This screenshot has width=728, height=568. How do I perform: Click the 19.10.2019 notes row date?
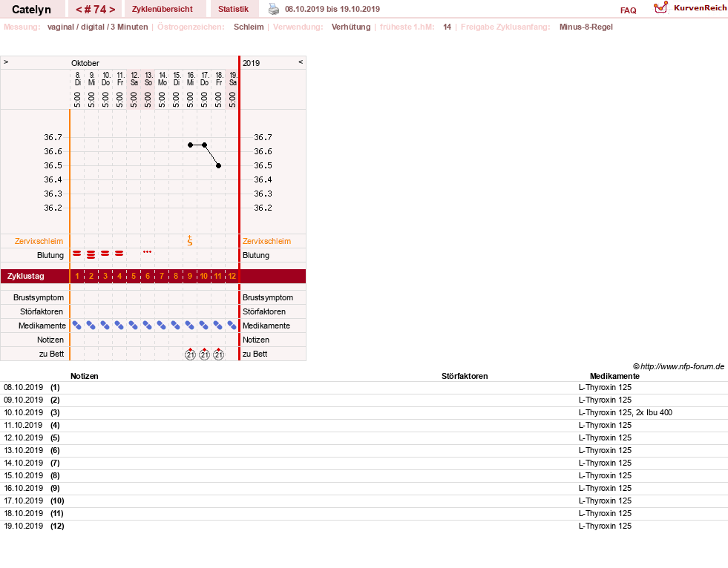coord(23,526)
